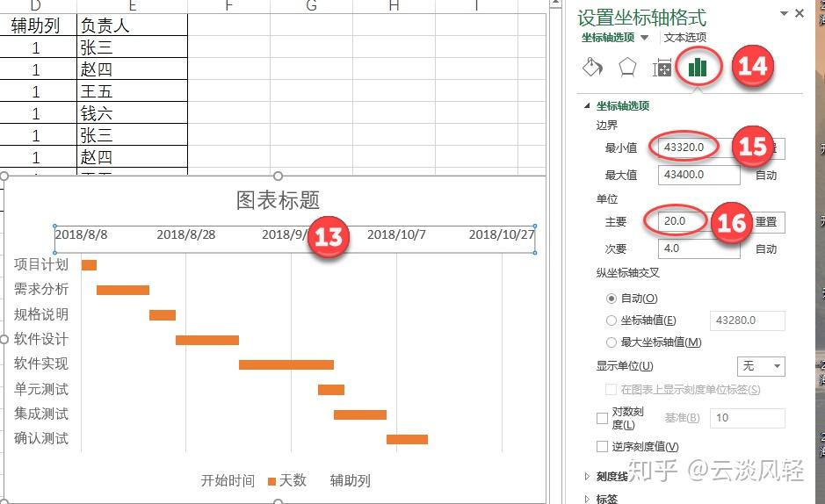The image size is (825, 504).
Task: Open the task pane options arrow
Action: (784, 13)
